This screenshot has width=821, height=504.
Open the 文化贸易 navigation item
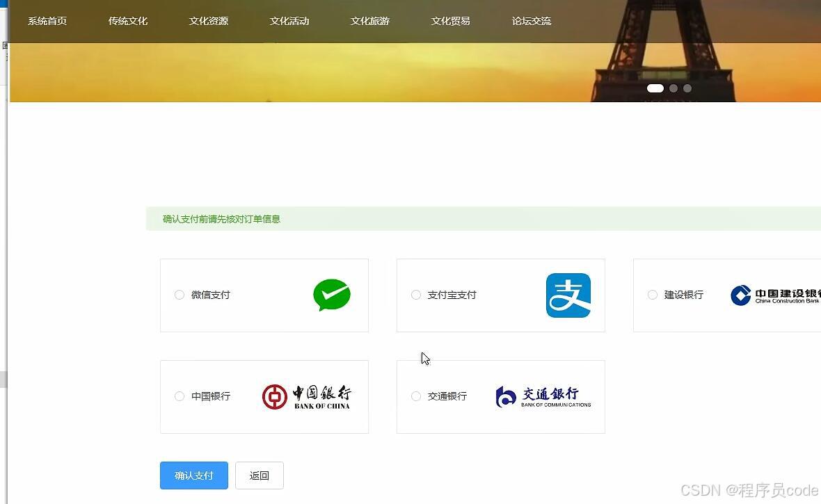tap(450, 21)
